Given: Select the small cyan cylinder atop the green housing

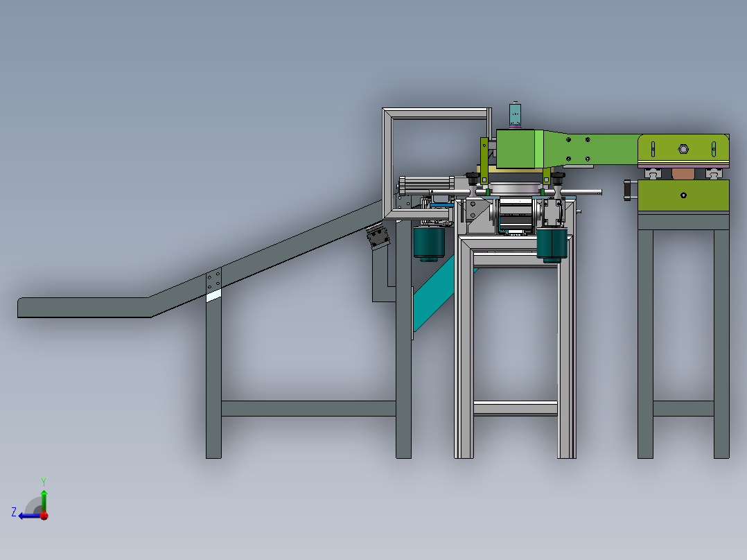Looking at the screenshot, I should [515, 115].
